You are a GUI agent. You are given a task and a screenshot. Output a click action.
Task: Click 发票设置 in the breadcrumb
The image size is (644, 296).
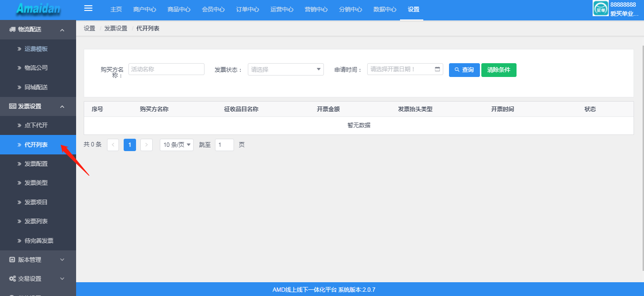coord(116,29)
